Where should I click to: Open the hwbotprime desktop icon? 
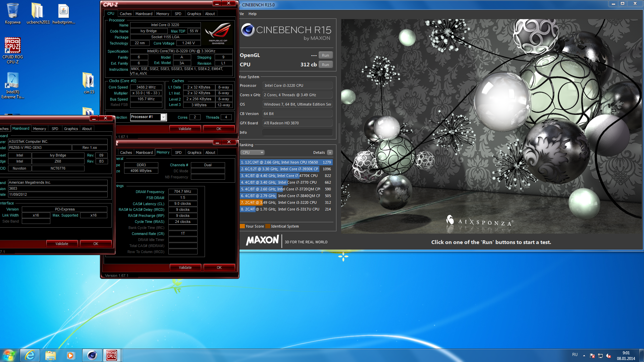click(x=64, y=13)
